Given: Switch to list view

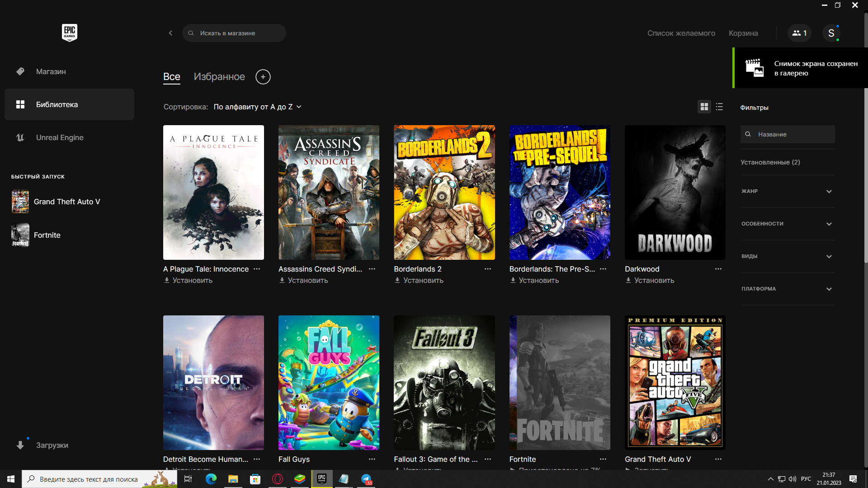Looking at the screenshot, I should pyautogui.click(x=720, y=107).
